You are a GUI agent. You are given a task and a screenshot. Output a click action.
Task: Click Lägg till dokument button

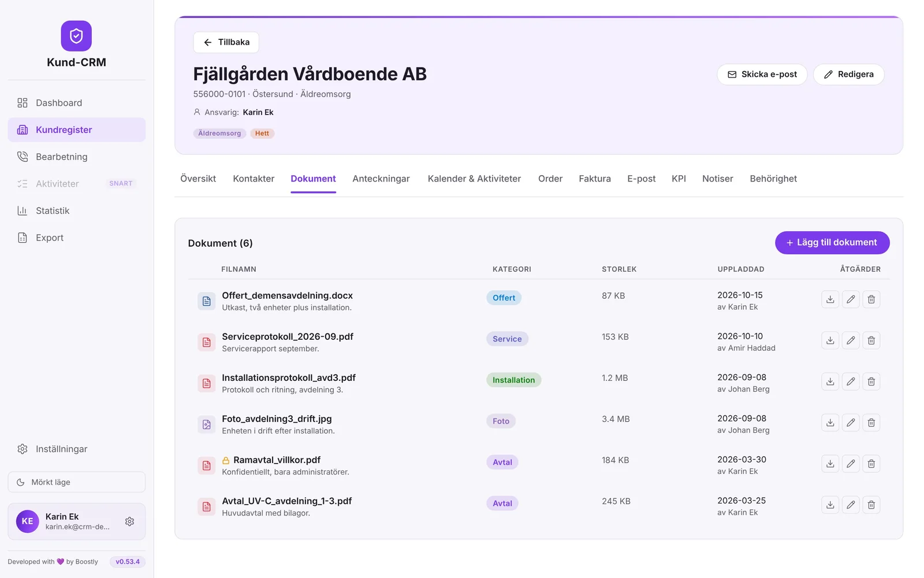tap(832, 243)
